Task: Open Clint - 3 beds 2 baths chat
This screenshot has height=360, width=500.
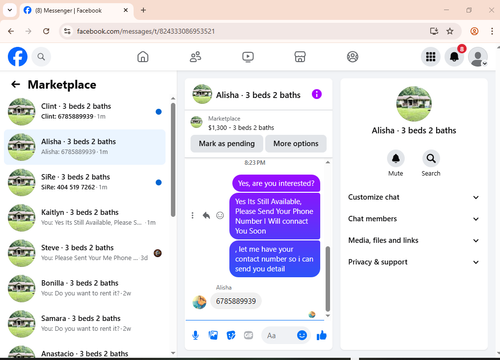Action: (85, 112)
